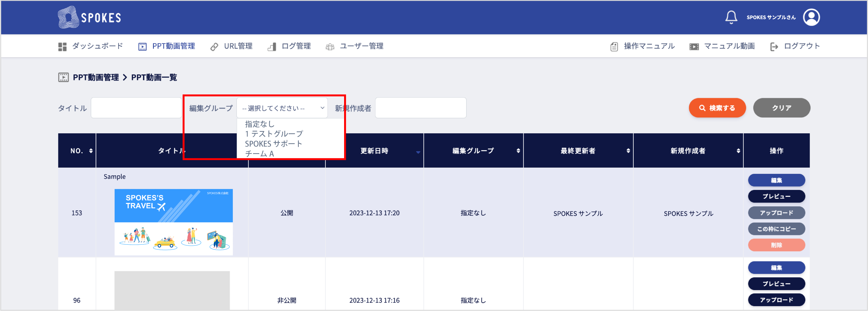
Task: Open 操作マニュアル link
Action: [649, 46]
